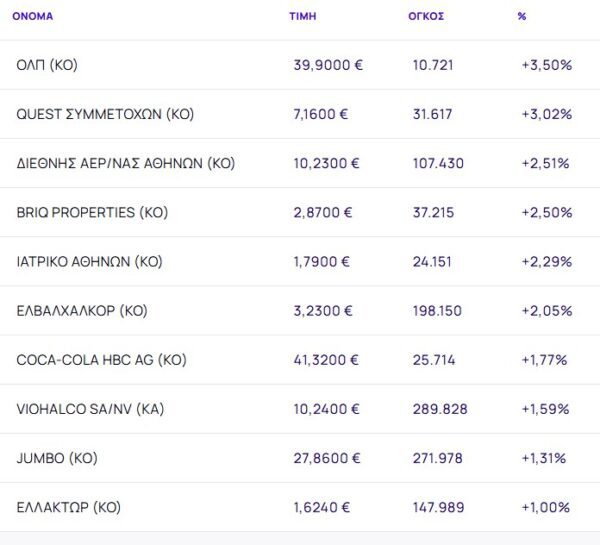Open QUEST ΣΥΜΜΕΤΟΧΩΝ (ΚΟ) stock page
Image resolution: width=600 pixels, height=545 pixels.
click(x=105, y=114)
